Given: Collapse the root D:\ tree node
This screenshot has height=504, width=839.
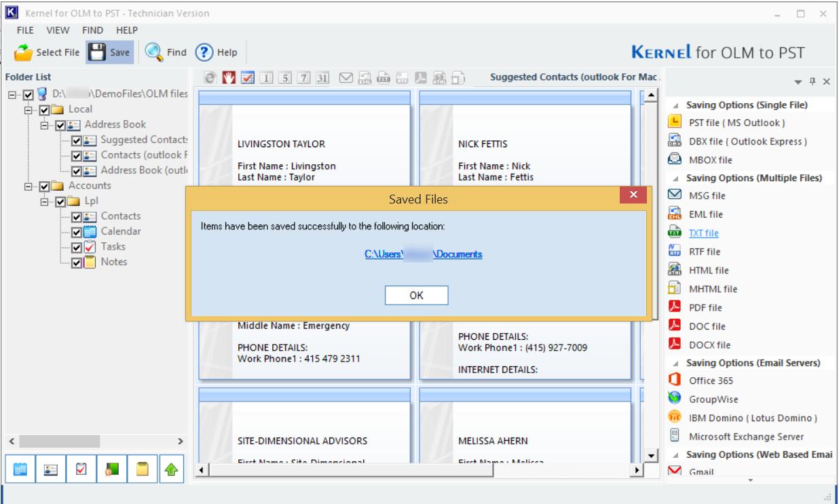Looking at the screenshot, I should coord(12,94).
